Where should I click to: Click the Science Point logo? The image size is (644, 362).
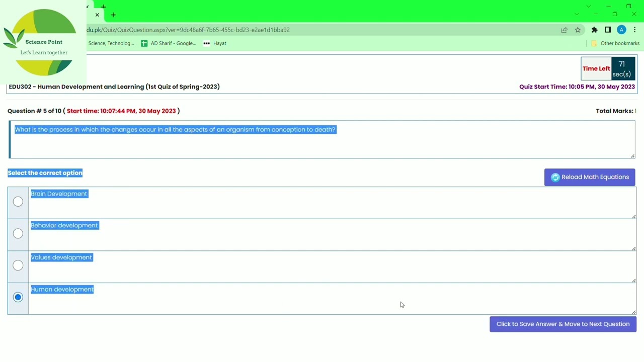point(43,42)
